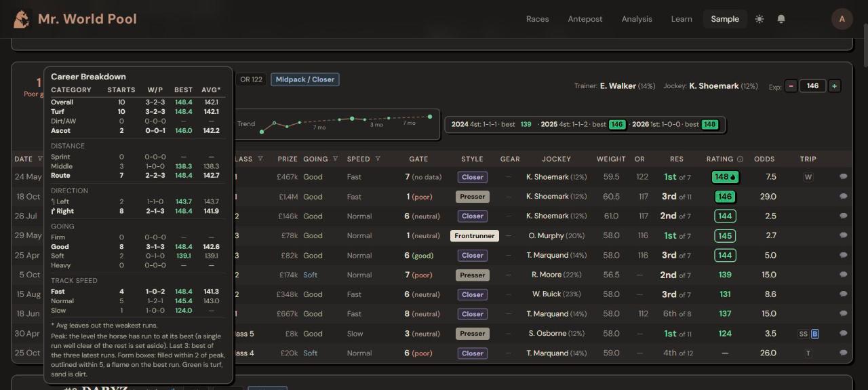Select the Sample nav item
868x390 pixels.
coord(725,19)
